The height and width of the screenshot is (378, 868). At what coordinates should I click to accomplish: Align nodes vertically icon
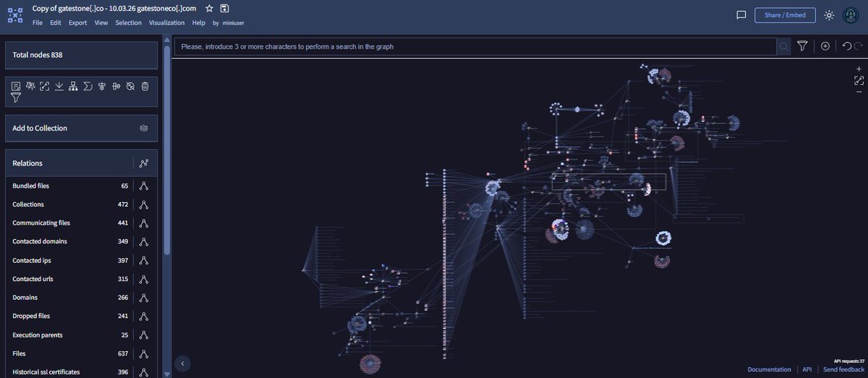(116, 86)
